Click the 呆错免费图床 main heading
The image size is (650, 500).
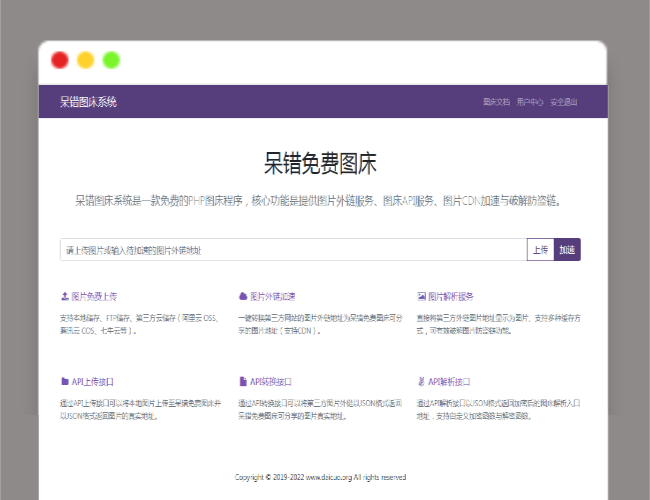(x=320, y=163)
